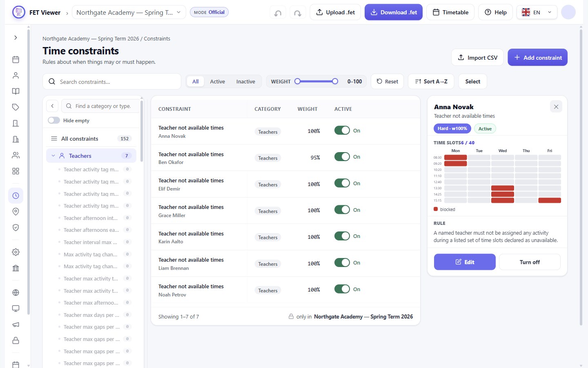Toggle off Ben Okafor constraint switch
588x368 pixels.
pyautogui.click(x=342, y=157)
